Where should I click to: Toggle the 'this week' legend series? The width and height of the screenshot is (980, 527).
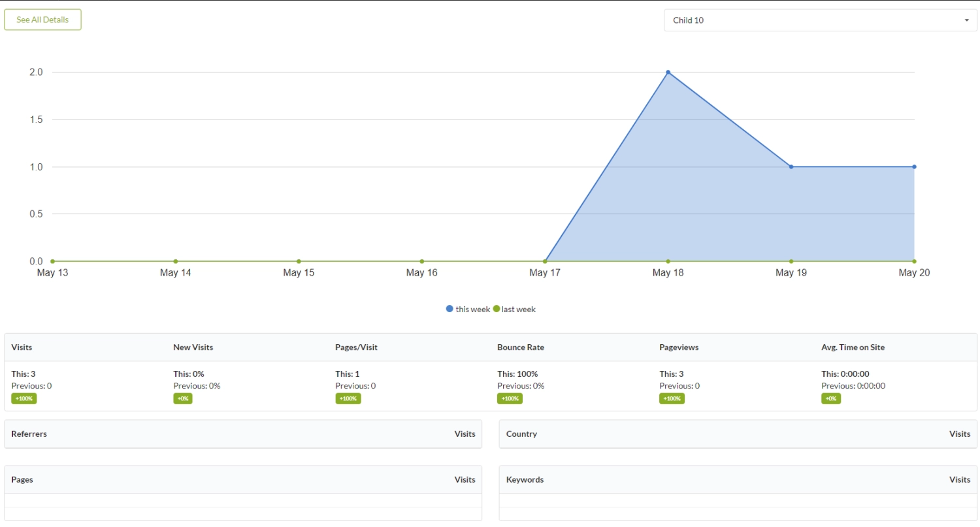[472, 310]
